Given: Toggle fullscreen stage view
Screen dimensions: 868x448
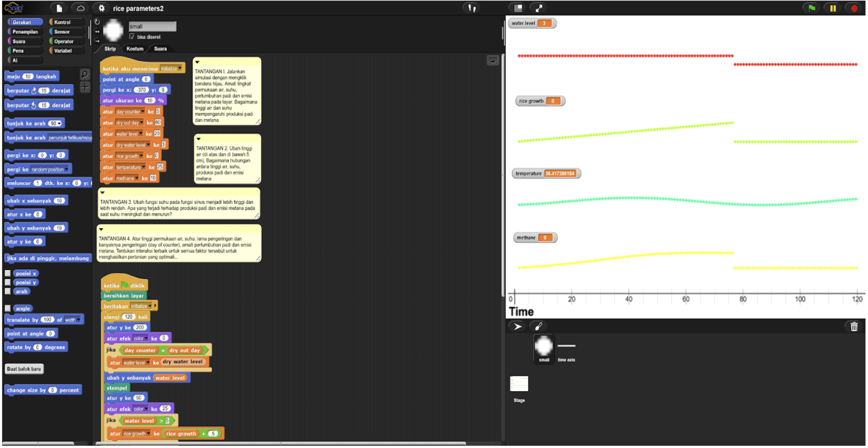Looking at the screenshot, I should coord(539,8).
